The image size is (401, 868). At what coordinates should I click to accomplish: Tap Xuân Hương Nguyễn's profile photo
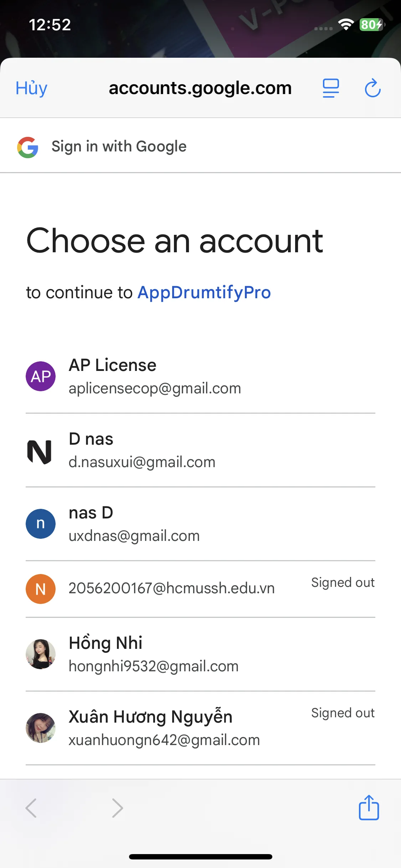tap(41, 728)
